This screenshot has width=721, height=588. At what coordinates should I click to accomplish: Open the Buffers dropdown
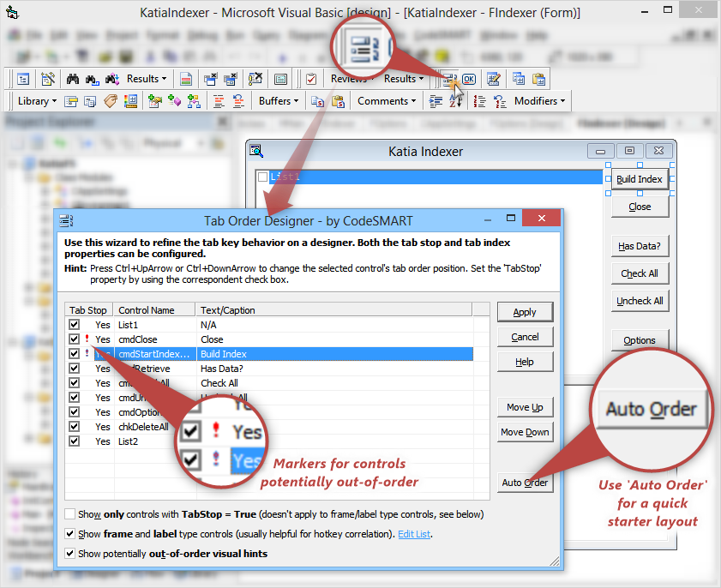click(278, 101)
